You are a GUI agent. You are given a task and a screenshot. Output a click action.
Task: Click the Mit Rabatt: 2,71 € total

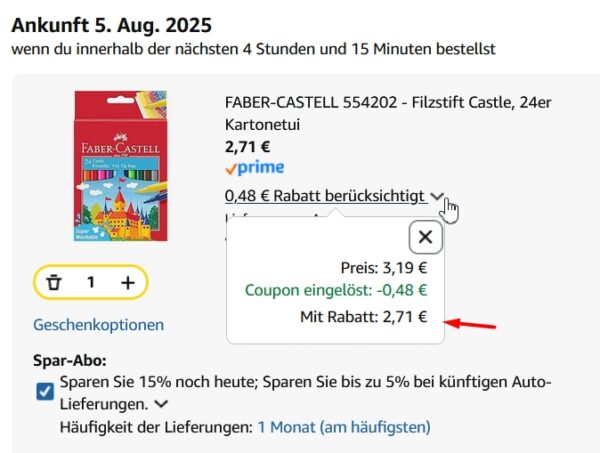click(x=363, y=318)
